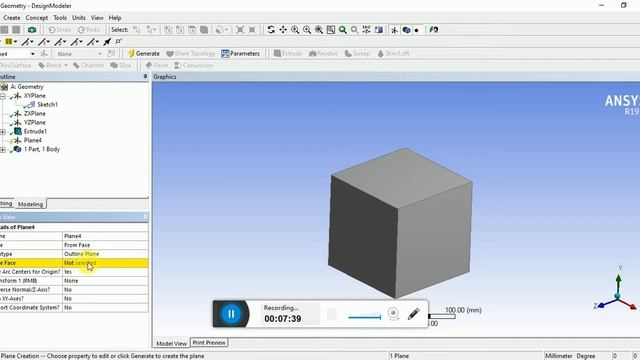The width and height of the screenshot is (640, 360).
Task: Click the Slice tool
Action: point(121,65)
